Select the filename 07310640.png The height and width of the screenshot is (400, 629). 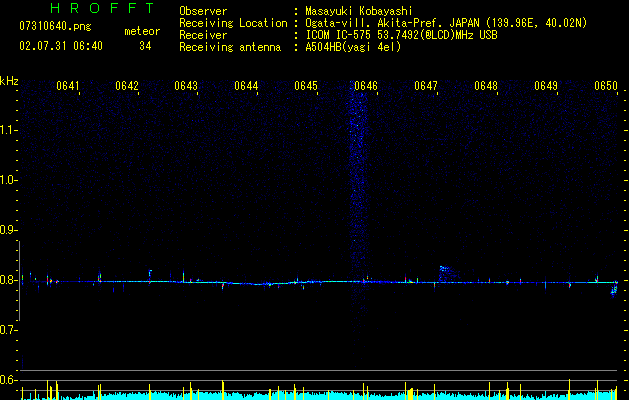click(55, 27)
